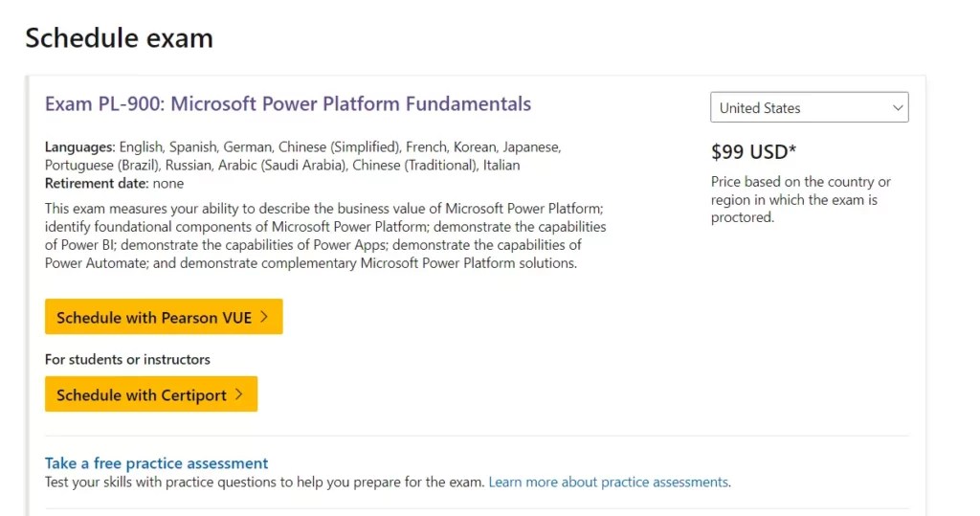Click the chevron icon on Certiport button
Viewport: 980px width, 516px height.
click(239, 394)
